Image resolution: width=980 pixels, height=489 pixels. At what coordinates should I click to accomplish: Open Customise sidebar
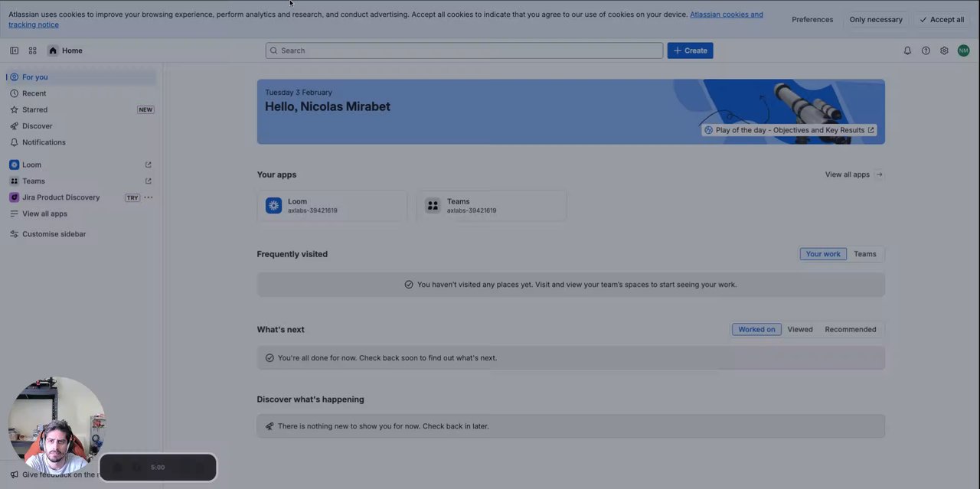81,234
